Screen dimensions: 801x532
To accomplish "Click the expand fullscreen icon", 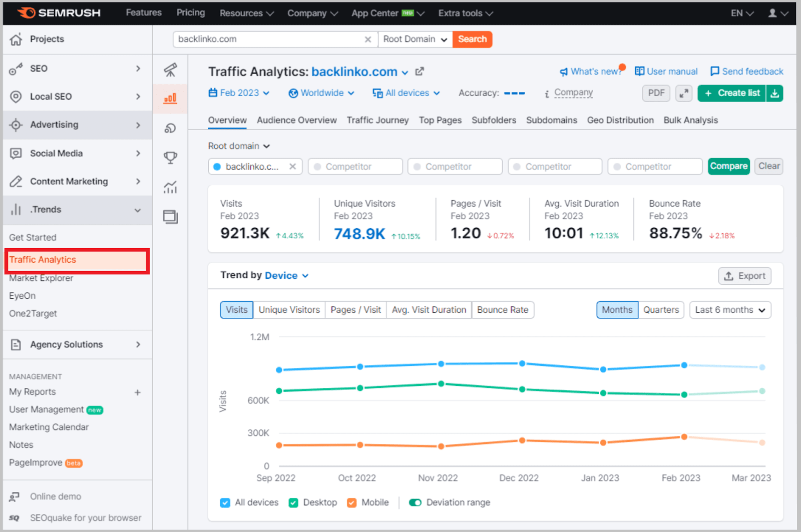I will [x=683, y=93].
